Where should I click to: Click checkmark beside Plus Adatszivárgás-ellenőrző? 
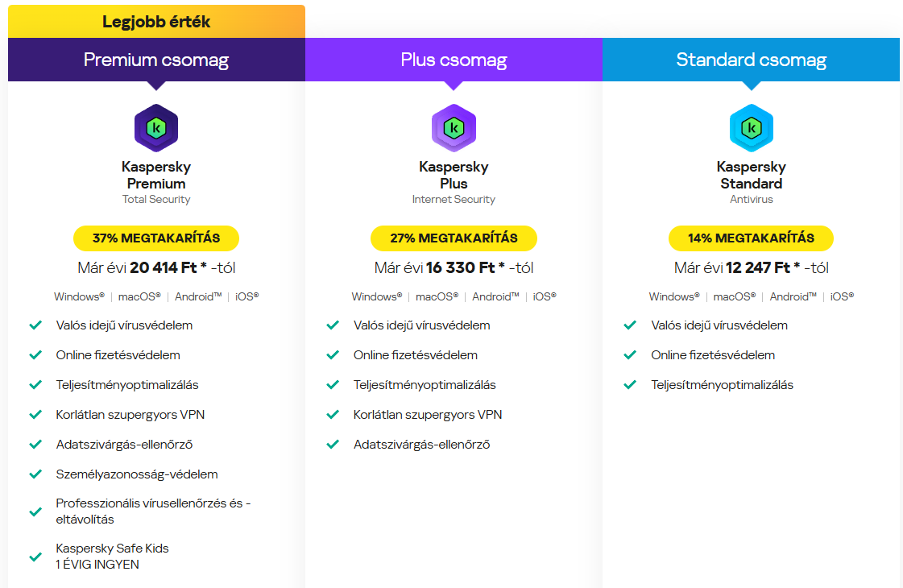pos(333,445)
